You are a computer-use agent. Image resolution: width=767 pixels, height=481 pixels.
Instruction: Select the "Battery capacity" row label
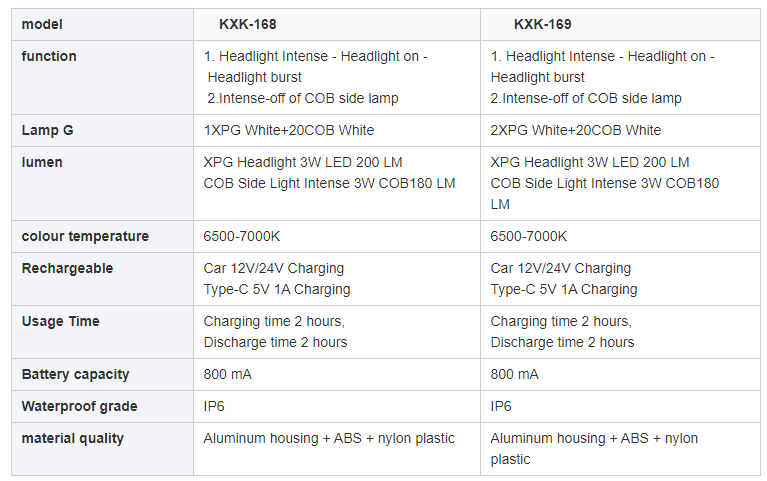click(76, 374)
